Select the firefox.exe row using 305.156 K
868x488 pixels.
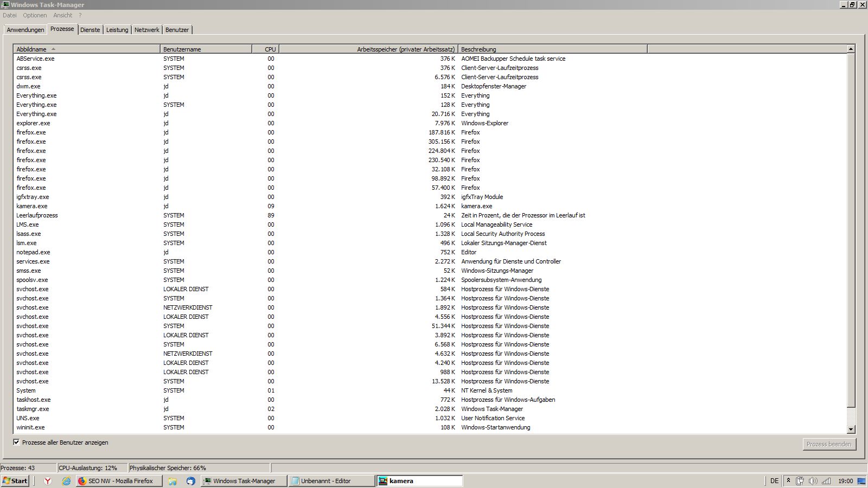[x=430, y=142]
